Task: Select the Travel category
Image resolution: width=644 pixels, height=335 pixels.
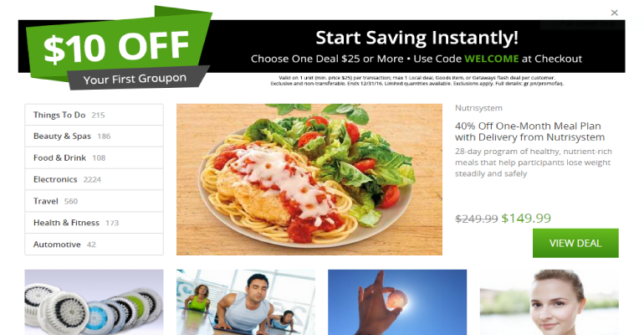Action: pos(94,201)
